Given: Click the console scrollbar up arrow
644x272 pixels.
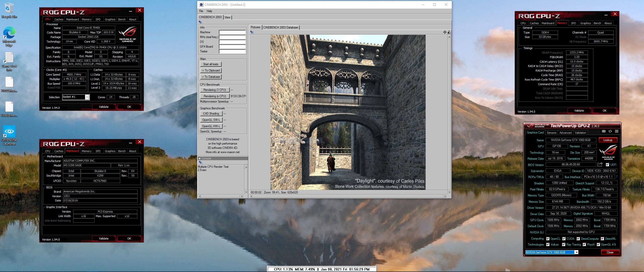Looking at the screenshot, I should [246, 167].
